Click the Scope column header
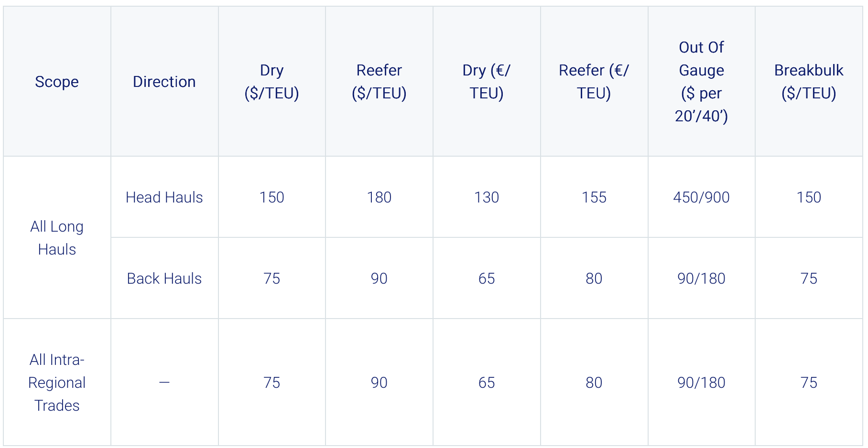 57,82
